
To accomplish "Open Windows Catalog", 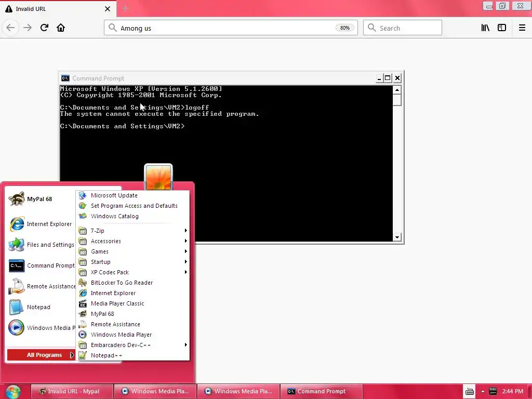I will [x=132, y=216].
